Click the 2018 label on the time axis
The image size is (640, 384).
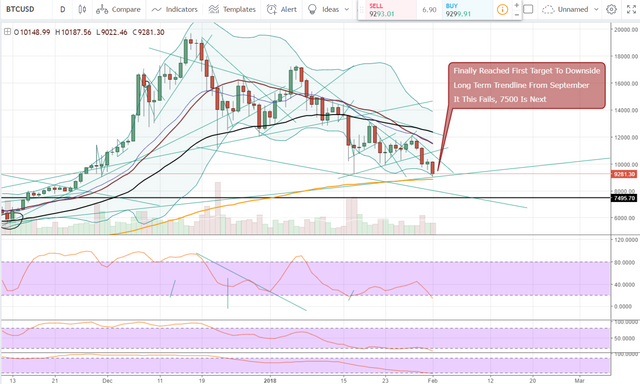(x=270, y=380)
